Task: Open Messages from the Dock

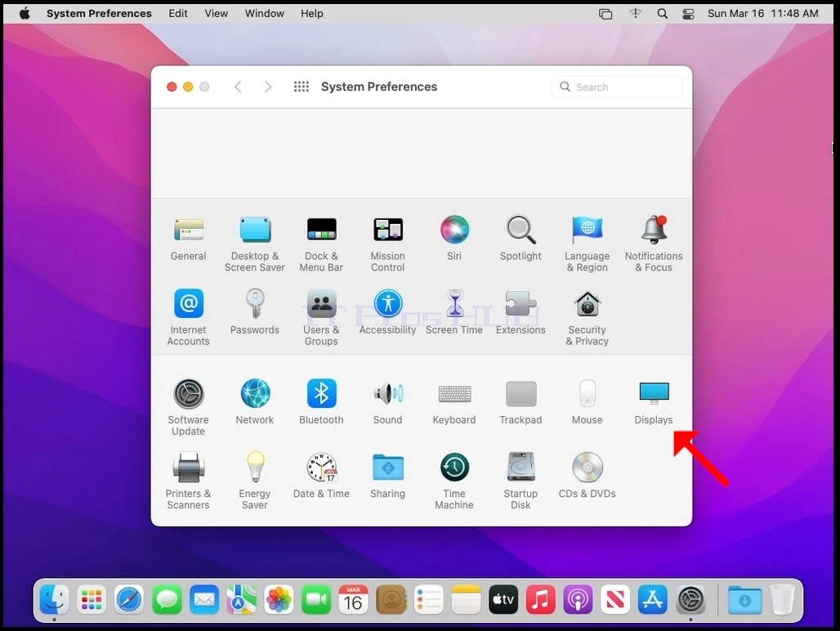Action: tap(167, 599)
